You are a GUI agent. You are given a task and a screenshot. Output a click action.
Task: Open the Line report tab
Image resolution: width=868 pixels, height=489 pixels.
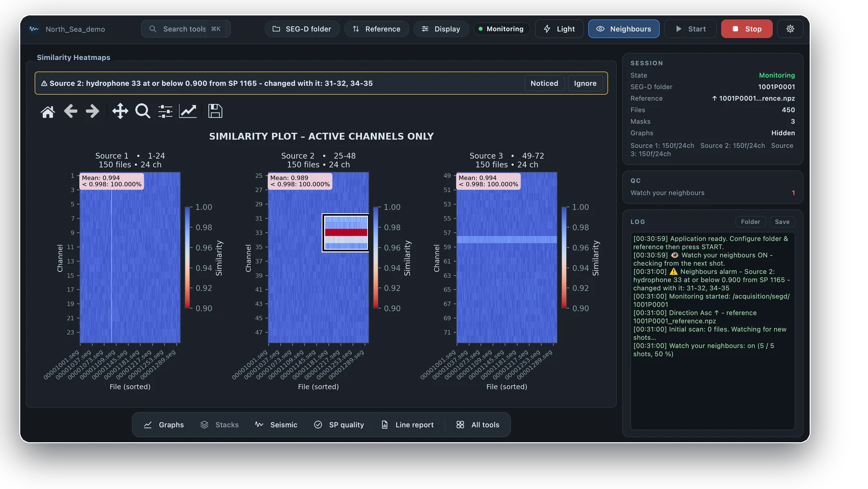coord(407,425)
